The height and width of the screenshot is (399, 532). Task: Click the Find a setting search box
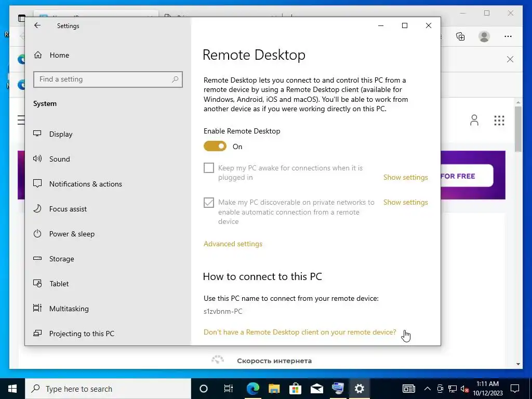point(108,79)
